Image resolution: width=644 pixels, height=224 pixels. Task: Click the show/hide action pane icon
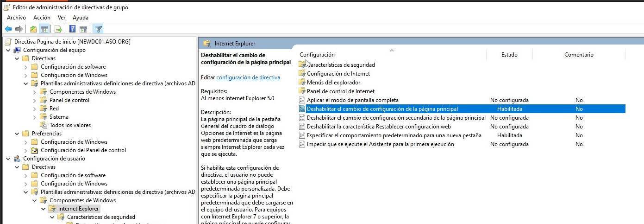83,29
